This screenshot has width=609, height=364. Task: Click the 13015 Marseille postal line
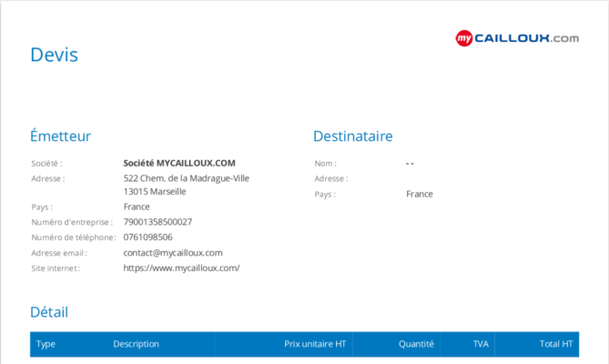(155, 192)
